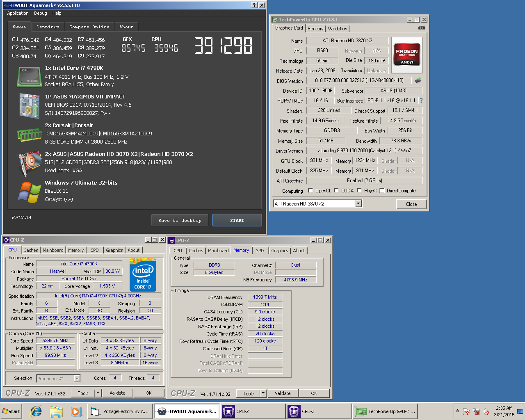Viewport: 525px width, 420px height.
Task: Open Graphics tab in right CPU-Z window
Action: coord(280,251)
